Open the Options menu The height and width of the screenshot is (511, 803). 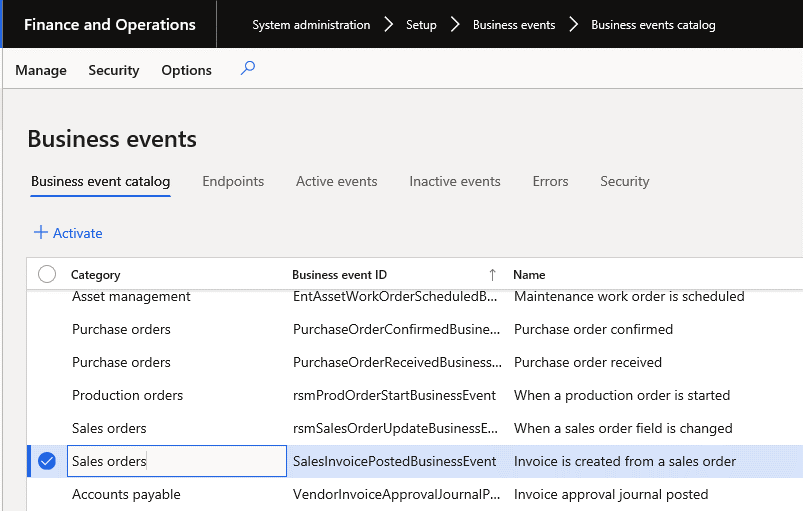[x=186, y=70]
